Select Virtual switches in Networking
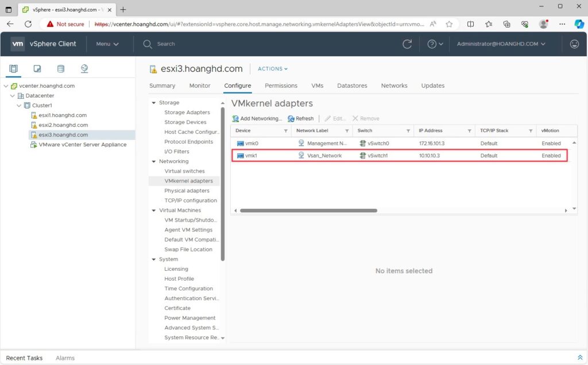588x365 pixels. click(x=184, y=171)
